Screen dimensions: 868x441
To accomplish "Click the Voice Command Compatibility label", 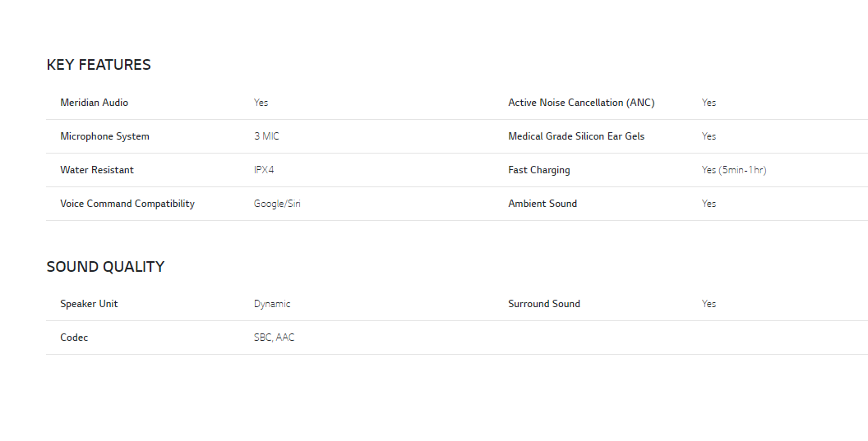I will (x=127, y=204).
